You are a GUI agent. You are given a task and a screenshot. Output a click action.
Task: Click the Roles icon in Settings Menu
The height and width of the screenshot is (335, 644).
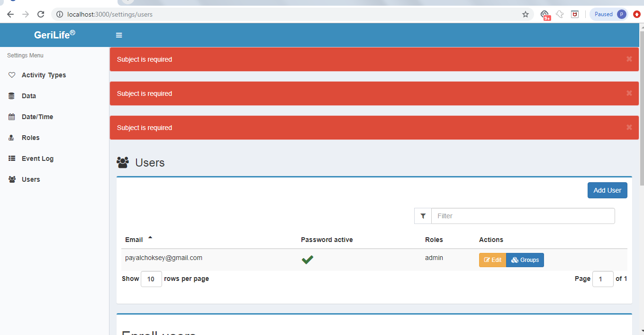click(x=11, y=137)
